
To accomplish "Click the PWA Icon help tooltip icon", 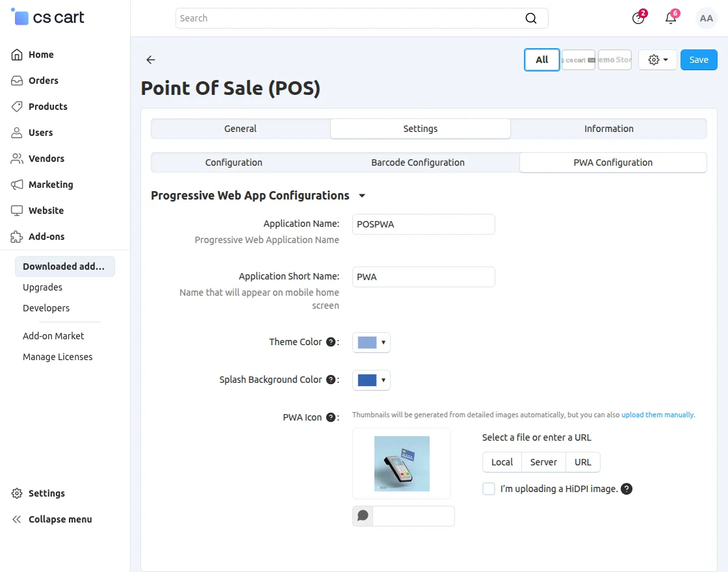I will [331, 417].
